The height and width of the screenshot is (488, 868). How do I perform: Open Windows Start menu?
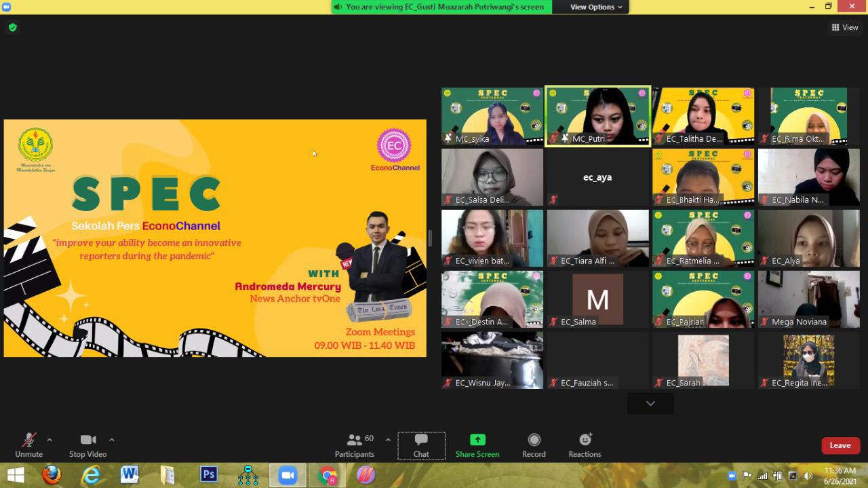point(15,475)
